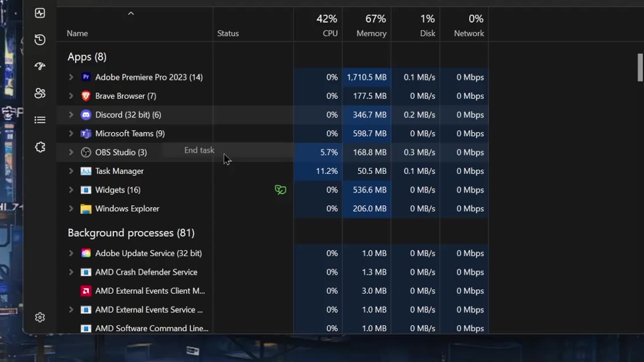This screenshot has height=362, width=644.
Task: Click the Widgets efficiency mode leaf icon
Action: point(280,190)
